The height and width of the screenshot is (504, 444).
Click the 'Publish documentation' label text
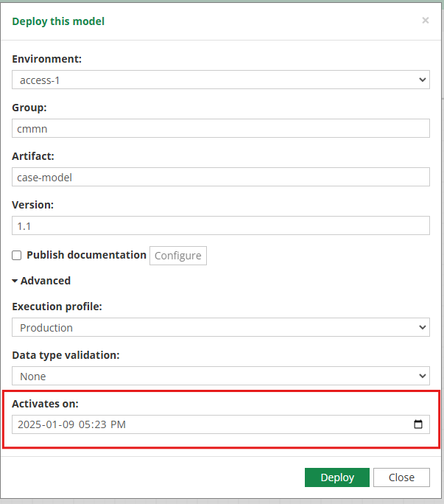[86, 255]
